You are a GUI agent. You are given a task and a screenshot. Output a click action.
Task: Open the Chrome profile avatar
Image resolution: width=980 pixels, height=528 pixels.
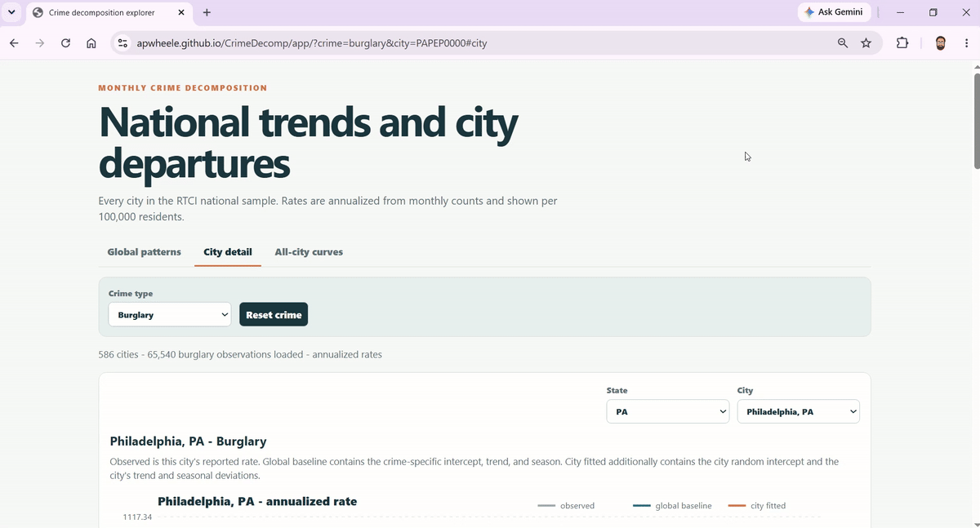[940, 43]
